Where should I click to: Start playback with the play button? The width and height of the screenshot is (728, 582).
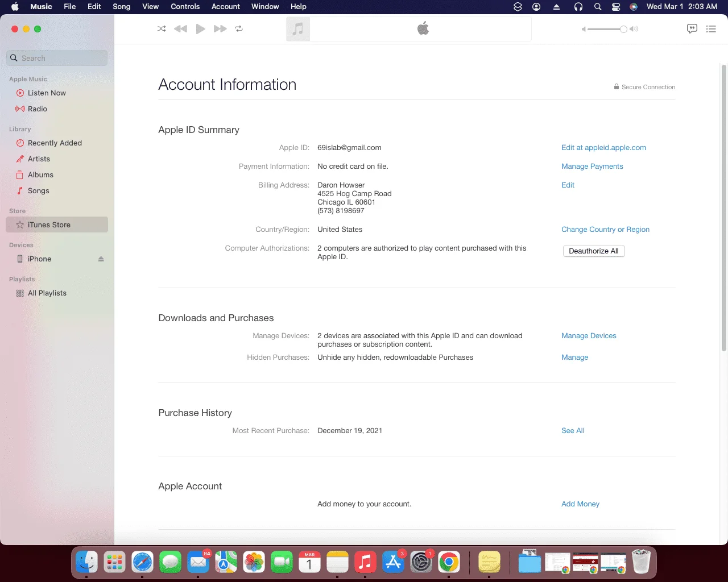click(x=200, y=28)
